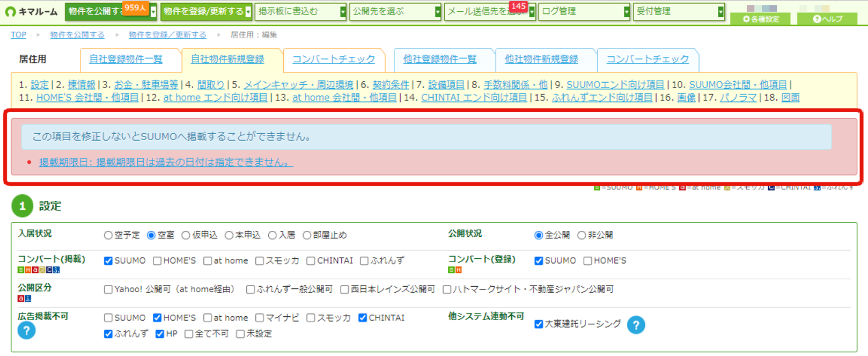
Task: Jump to HOME'S 会社間・他項目 section
Action: coord(87,98)
